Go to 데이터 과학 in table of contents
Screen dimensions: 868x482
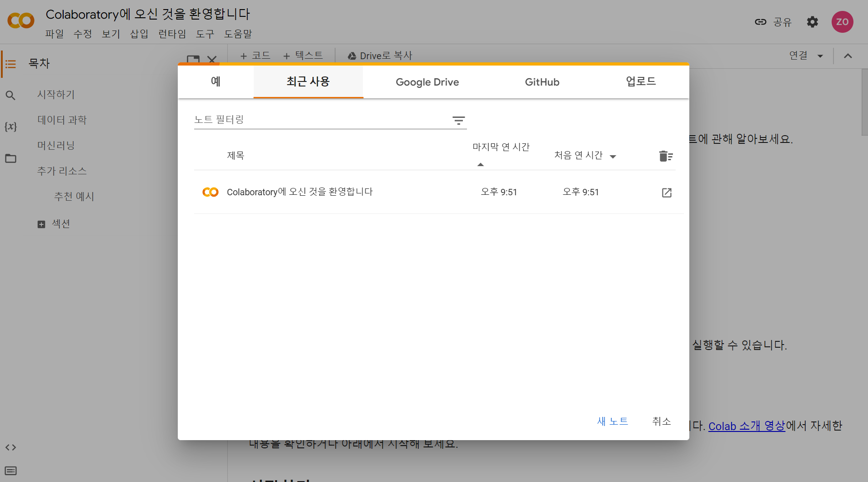(x=62, y=120)
